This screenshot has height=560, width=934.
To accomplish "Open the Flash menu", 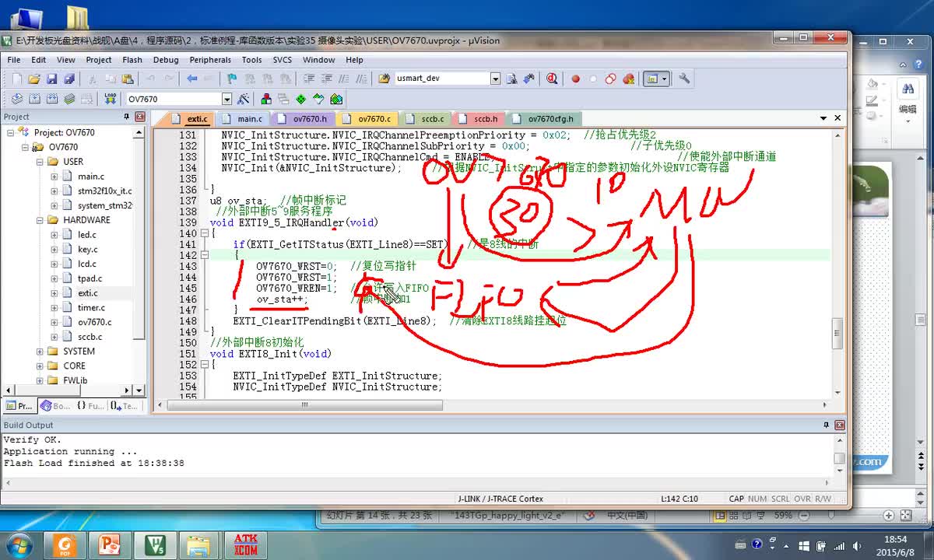I will click(132, 60).
